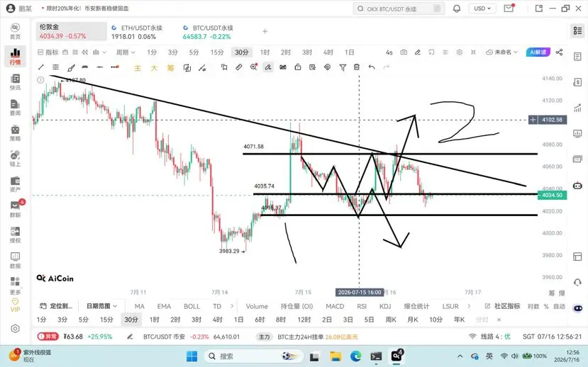
Task: Take a chart screenshot with camera icon
Action: pos(404,52)
